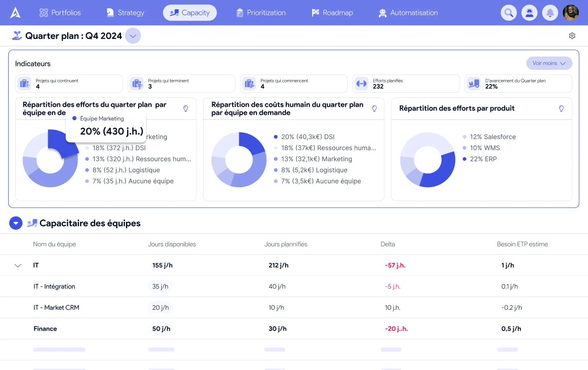The image size is (588, 370).
Task: Select the Capacity tab
Action: coord(190,12)
